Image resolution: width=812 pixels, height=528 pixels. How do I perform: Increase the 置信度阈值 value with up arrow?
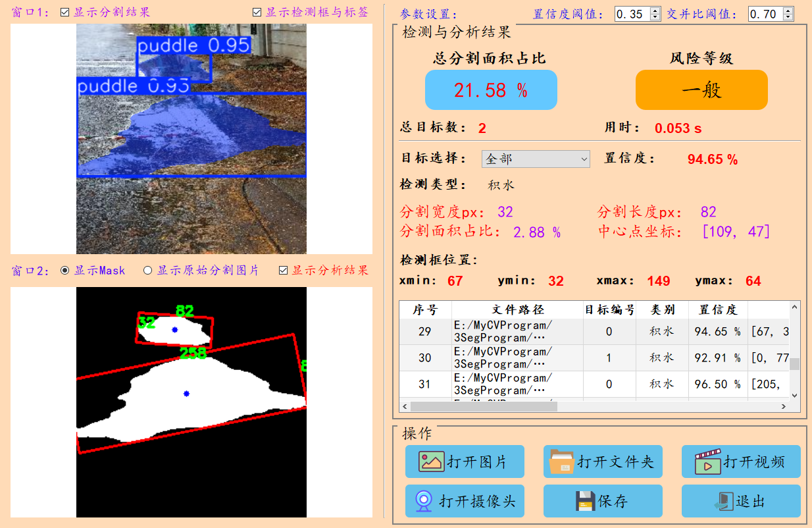click(x=655, y=11)
